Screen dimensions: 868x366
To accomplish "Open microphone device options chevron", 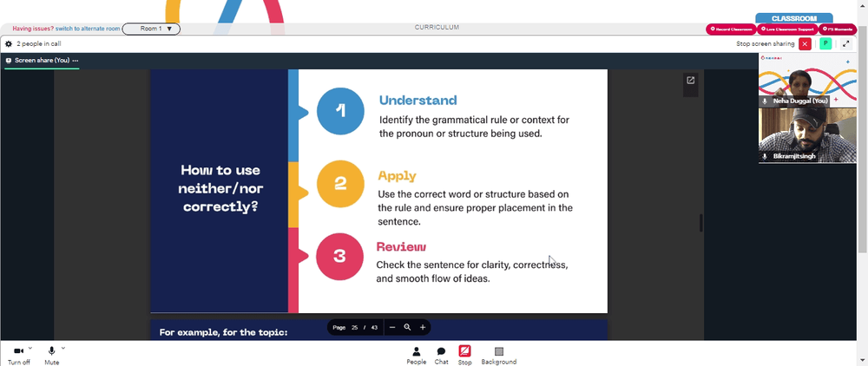I will 63,348.
